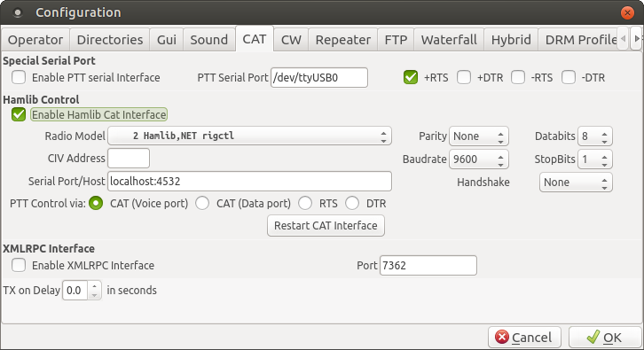644x350 pixels.
Task: Enable XMLRPC Interface checkbox
Action: [x=19, y=265]
